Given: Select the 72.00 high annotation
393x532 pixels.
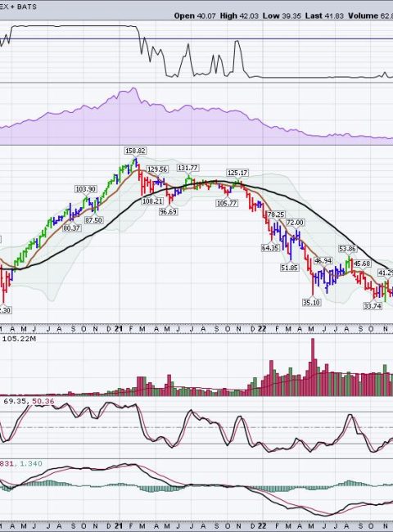Looking at the screenshot, I should 295,223.
